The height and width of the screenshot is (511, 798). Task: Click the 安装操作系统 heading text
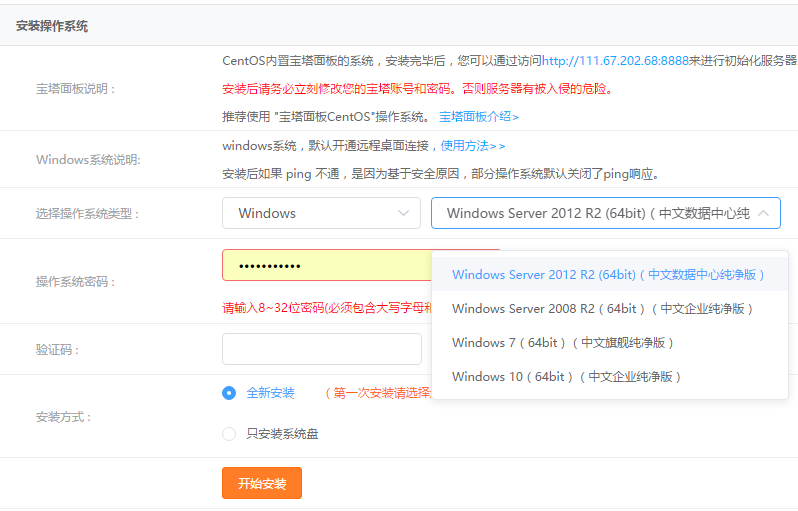pyautogui.click(x=52, y=26)
